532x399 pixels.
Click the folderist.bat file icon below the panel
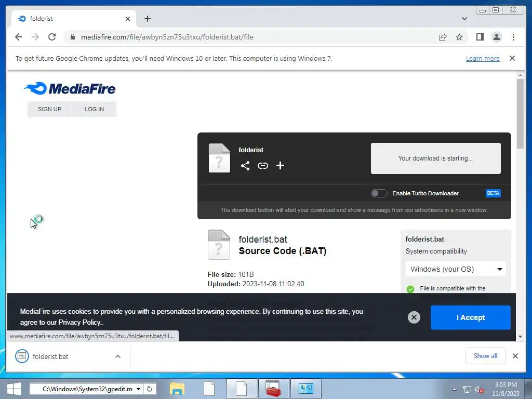pos(219,245)
